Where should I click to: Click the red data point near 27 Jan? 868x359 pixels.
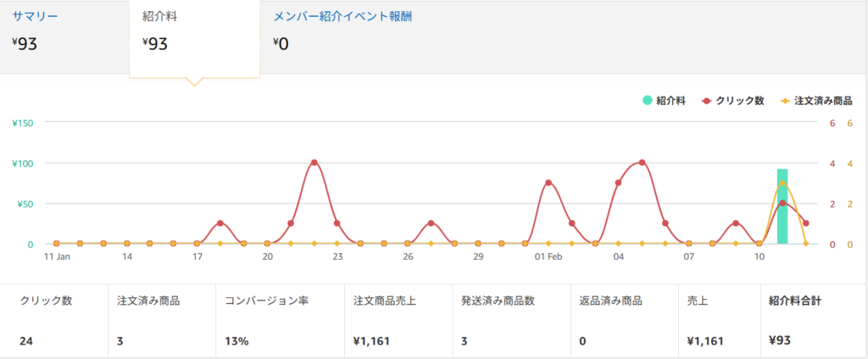pyautogui.click(x=431, y=224)
